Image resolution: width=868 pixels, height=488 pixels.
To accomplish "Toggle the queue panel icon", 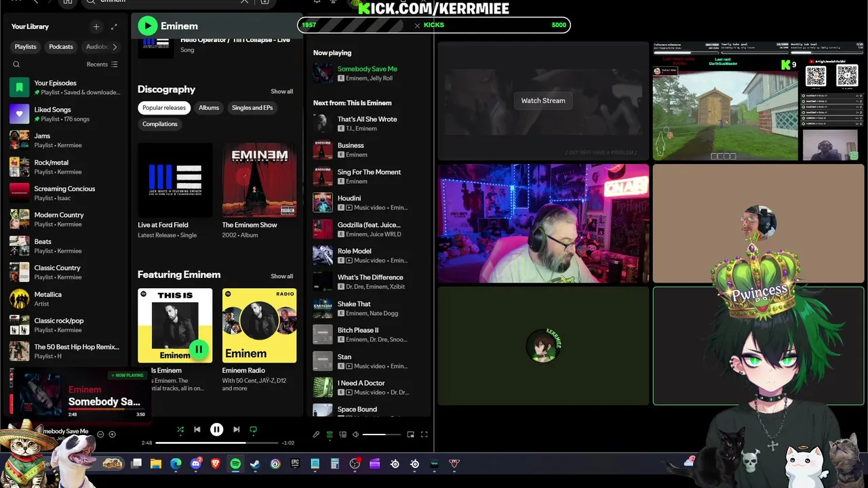I will [330, 434].
